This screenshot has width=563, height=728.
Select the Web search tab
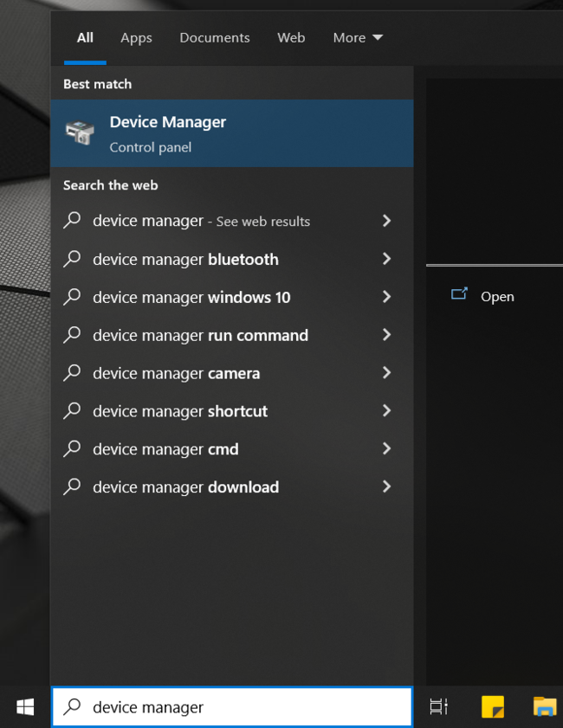pyautogui.click(x=291, y=37)
